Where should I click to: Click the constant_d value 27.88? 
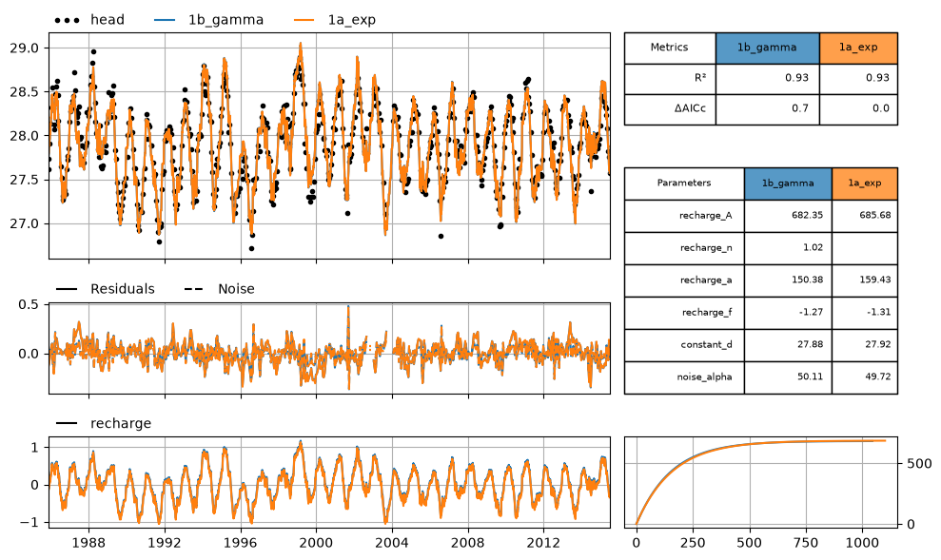click(809, 345)
